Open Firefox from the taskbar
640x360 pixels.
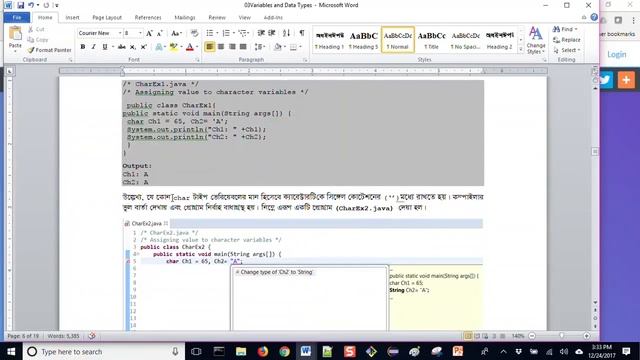(x=262, y=351)
